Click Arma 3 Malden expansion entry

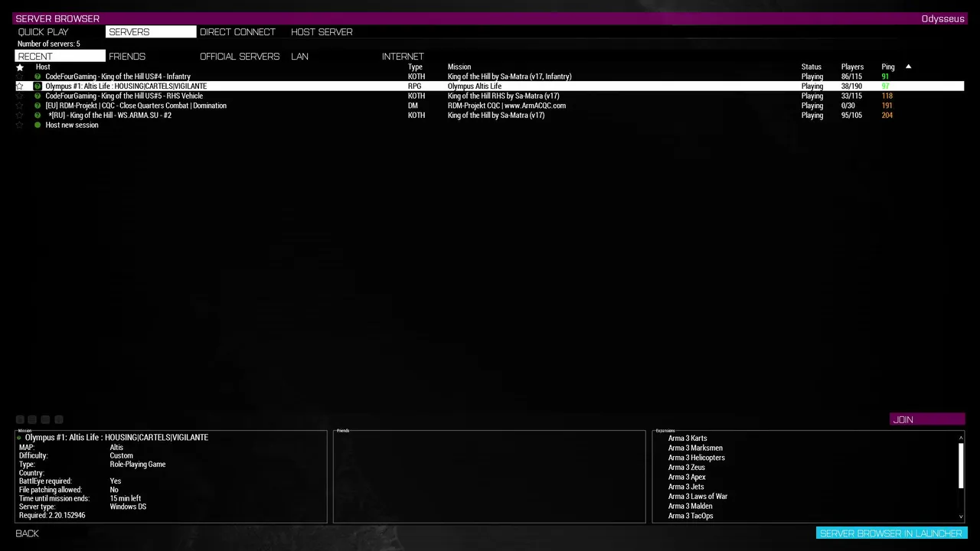[x=690, y=506]
